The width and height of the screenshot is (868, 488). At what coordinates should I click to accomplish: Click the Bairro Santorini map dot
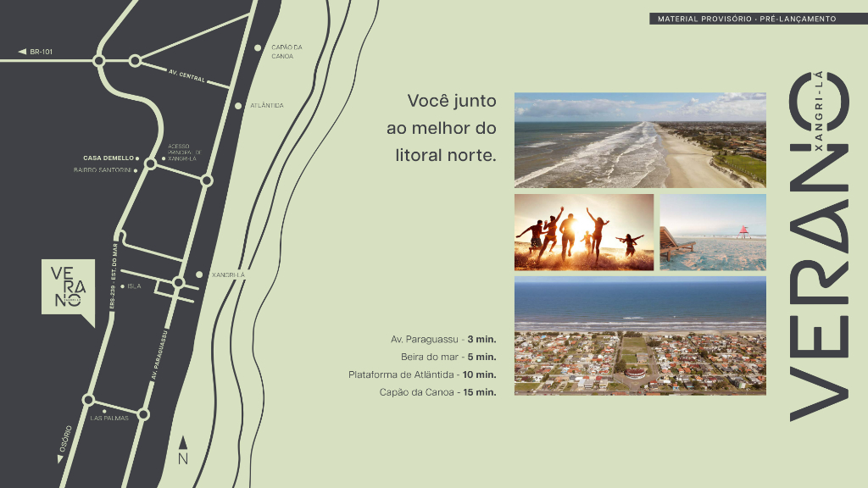(x=136, y=170)
